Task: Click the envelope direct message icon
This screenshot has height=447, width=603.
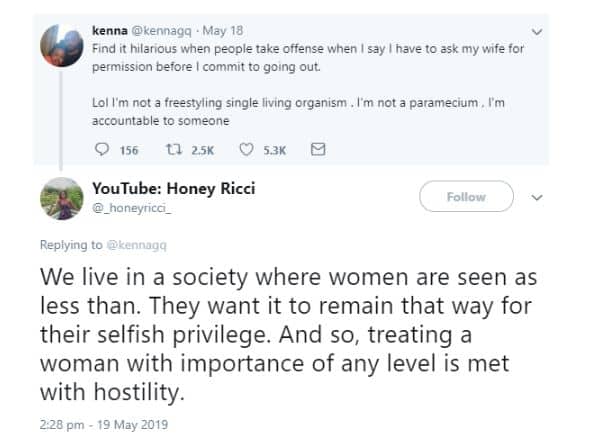Action: tap(319, 149)
